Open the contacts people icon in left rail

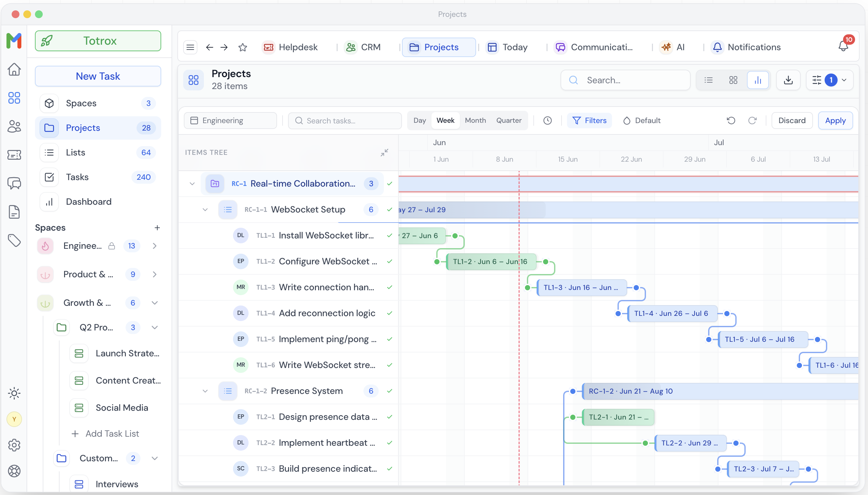(x=14, y=126)
